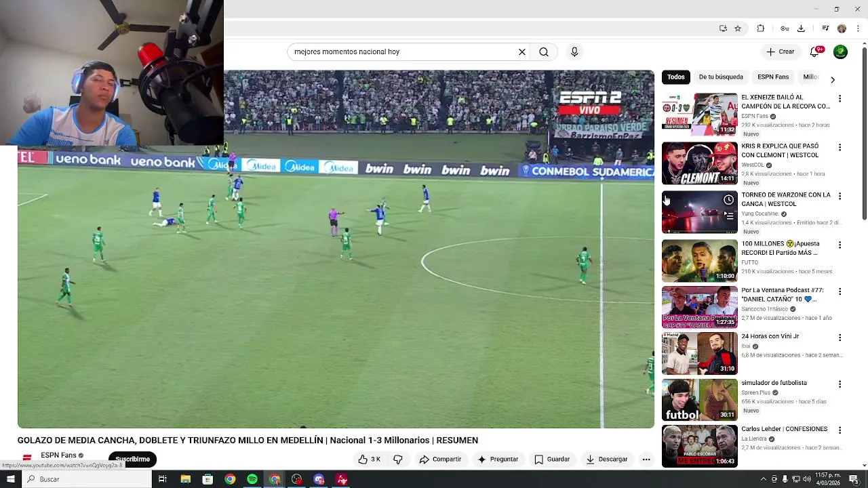This screenshot has width=868, height=488.
Task: Open Spotify from taskbar
Action: coord(252,479)
